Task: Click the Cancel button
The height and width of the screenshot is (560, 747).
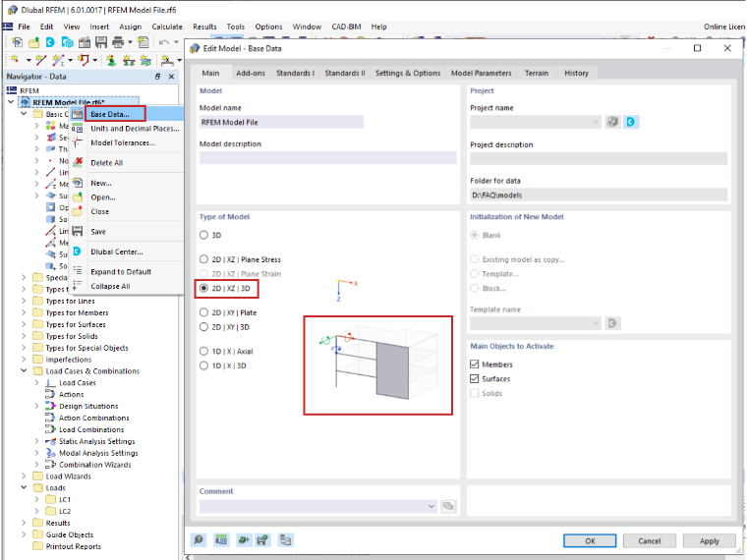Action: pos(650,540)
